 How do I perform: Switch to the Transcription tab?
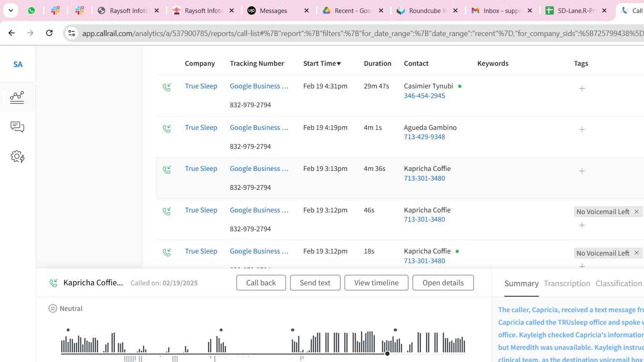click(567, 284)
